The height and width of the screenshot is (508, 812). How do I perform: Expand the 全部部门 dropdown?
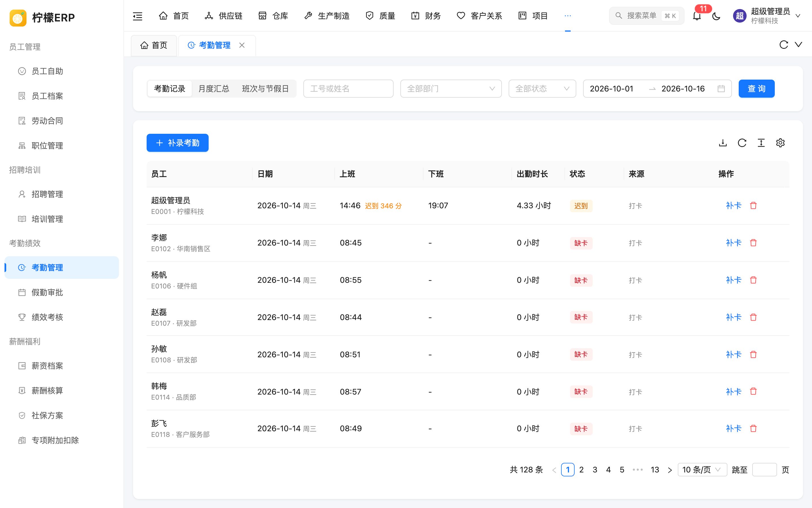[x=451, y=89]
